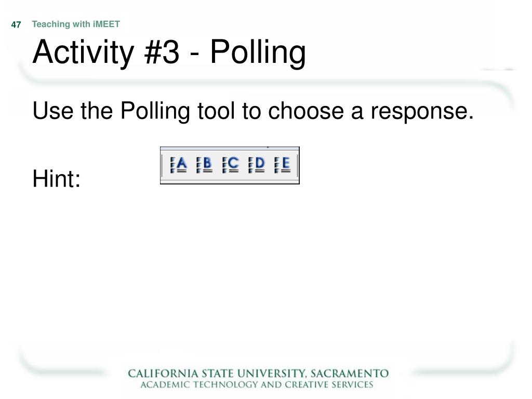This screenshot has width=532, height=399.
Task: Vote with polling response D
Action: pyautogui.click(x=257, y=165)
